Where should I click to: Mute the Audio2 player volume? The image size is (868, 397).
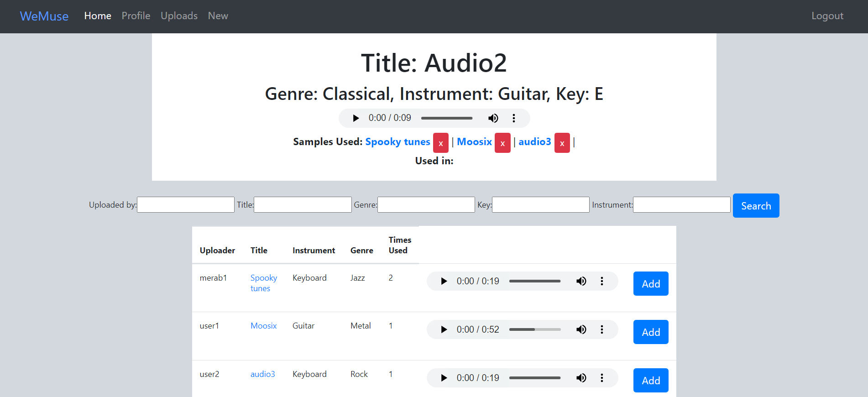point(493,118)
